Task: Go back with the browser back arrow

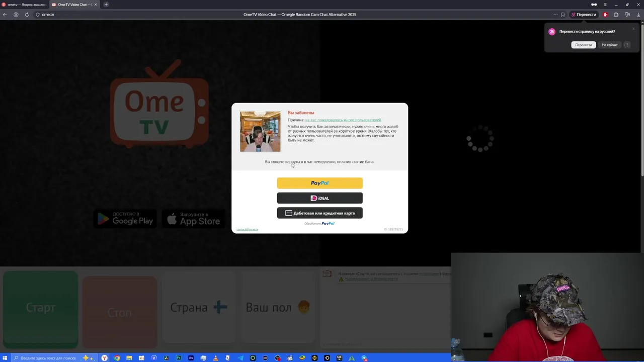Action: [5, 15]
